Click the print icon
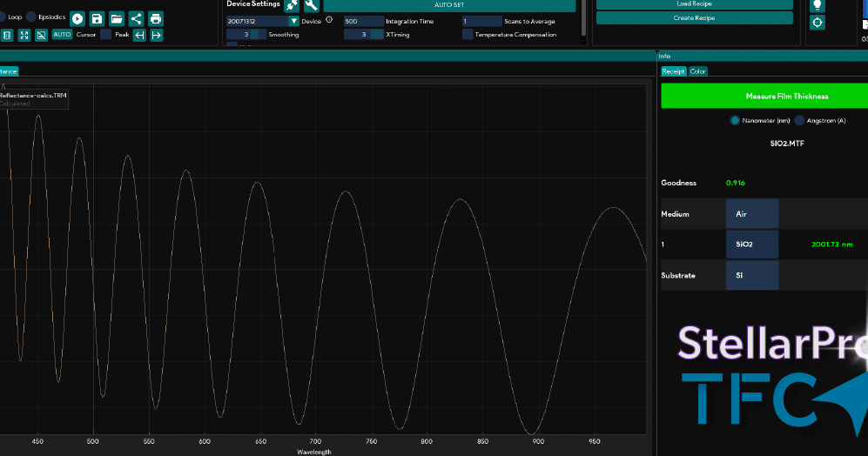Screen dimensions: 868x456 pyautogui.click(x=155, y=18)
